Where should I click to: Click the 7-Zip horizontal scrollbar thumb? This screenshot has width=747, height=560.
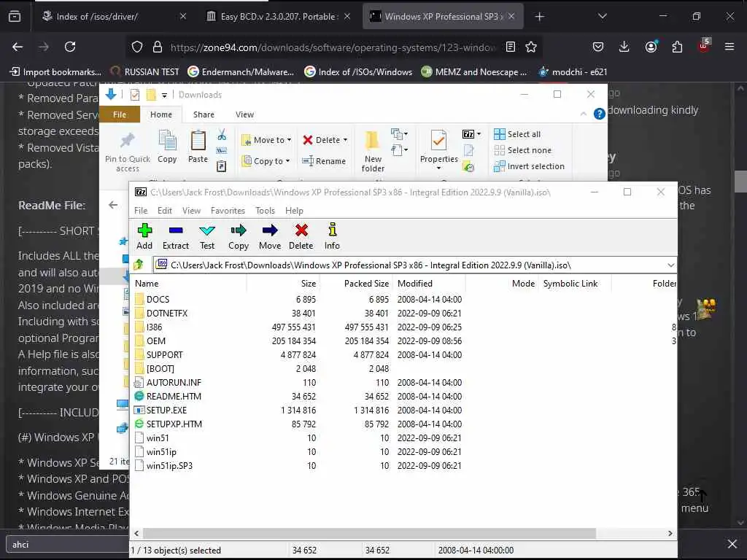click(369, 533)
